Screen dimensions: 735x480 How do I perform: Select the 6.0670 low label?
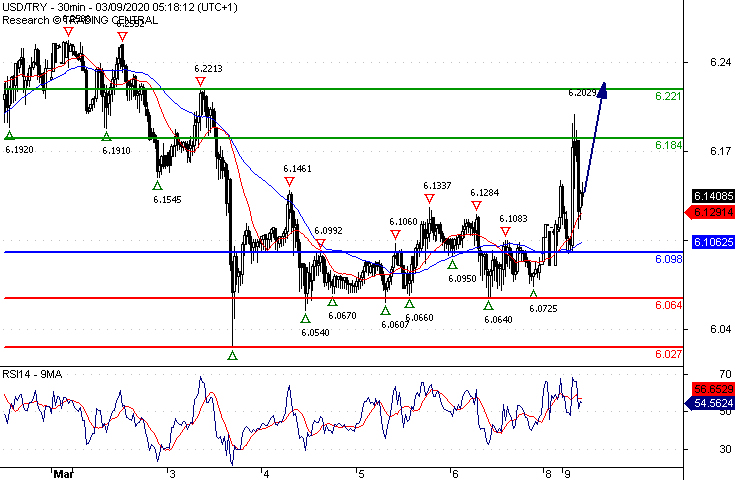(342, 315)
